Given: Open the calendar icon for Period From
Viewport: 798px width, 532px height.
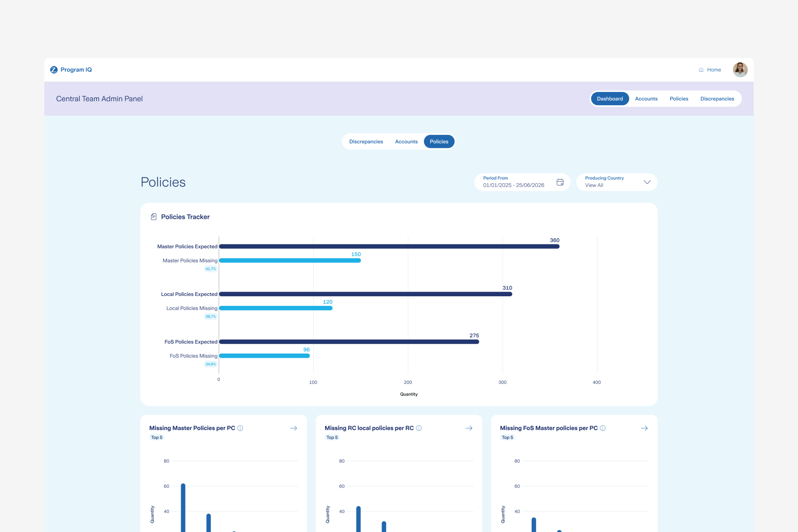Looking at the screenshot, I should coord(560,182).
